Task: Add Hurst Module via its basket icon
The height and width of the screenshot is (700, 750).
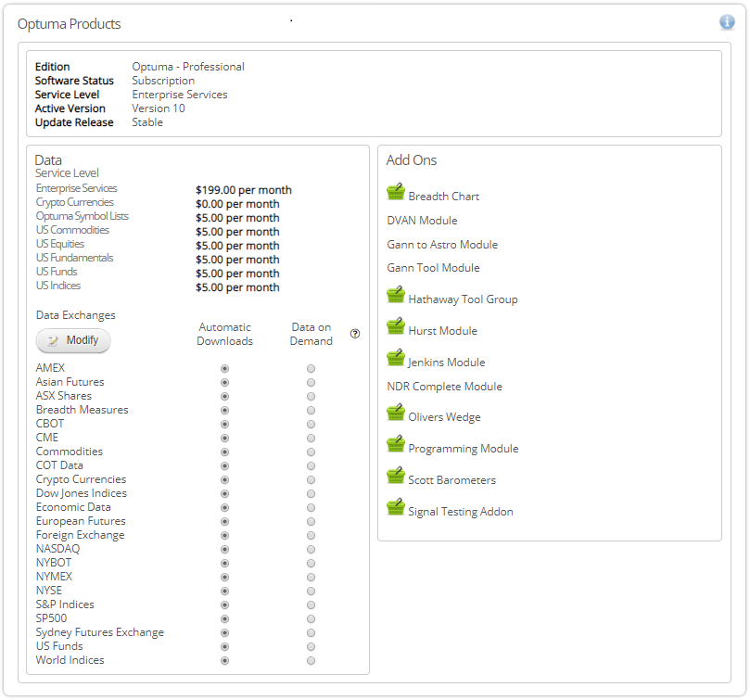Action: pyautogui.click(x=396, y=327)
